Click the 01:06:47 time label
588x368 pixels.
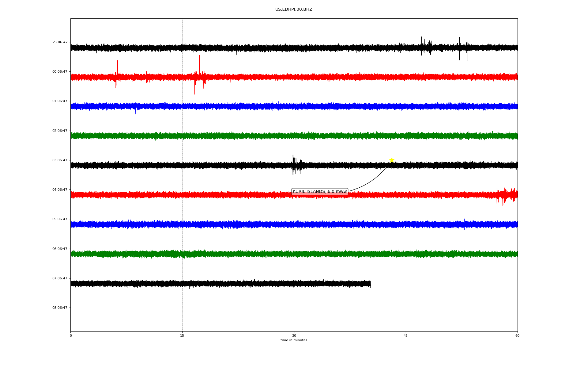(60, 101)
